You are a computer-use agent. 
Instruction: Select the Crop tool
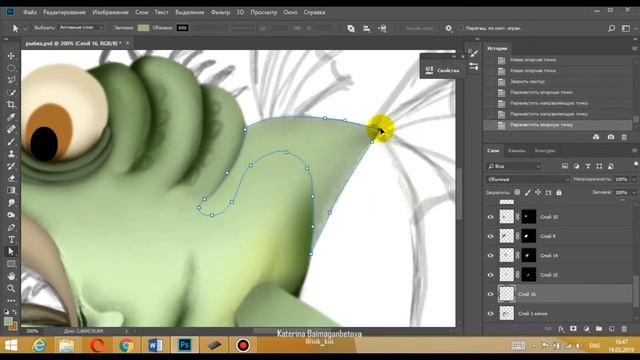pyautogui.click(x=11, y=105)
